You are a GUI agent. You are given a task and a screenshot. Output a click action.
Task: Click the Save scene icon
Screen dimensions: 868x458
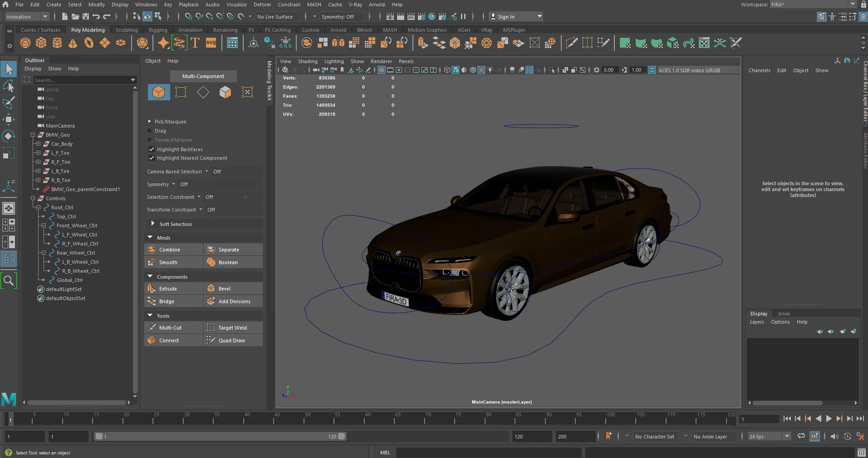pos(86,16)
